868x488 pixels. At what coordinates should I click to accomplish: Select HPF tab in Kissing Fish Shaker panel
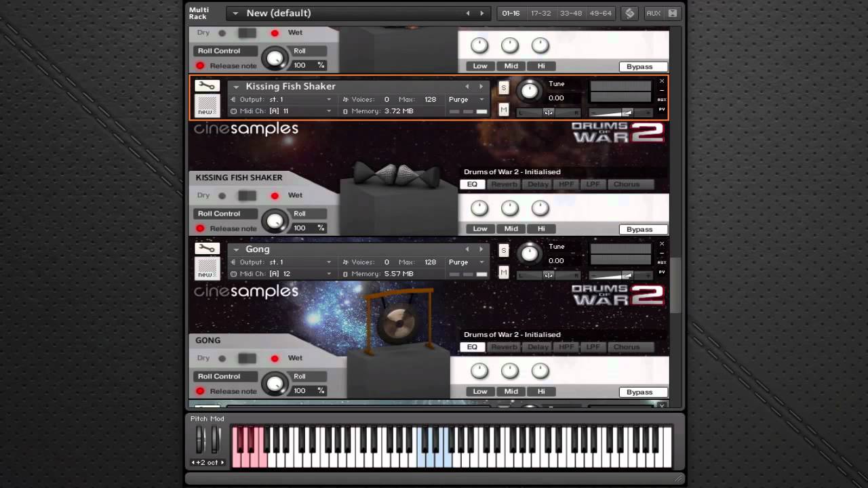[x=566, y=184]
